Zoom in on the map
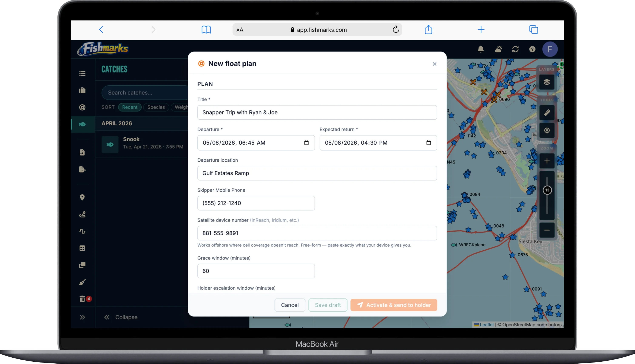The image size is (635, 364). tap(547, 161)
